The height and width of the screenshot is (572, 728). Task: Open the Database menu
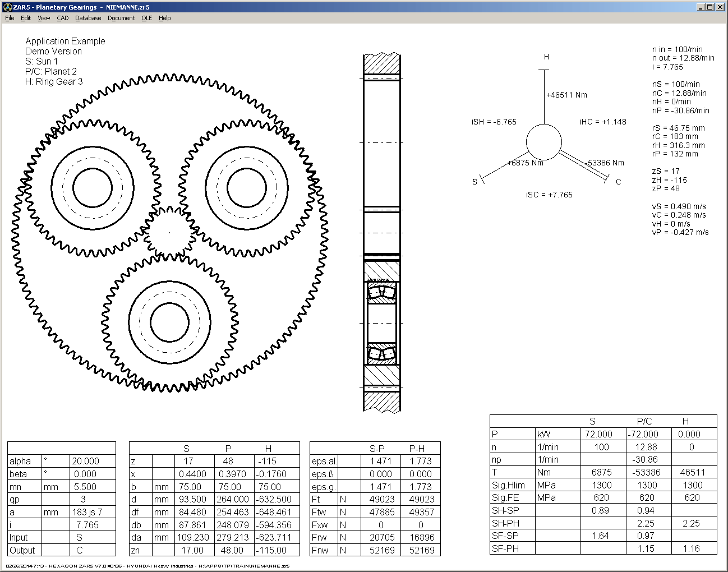pos(88,18)
